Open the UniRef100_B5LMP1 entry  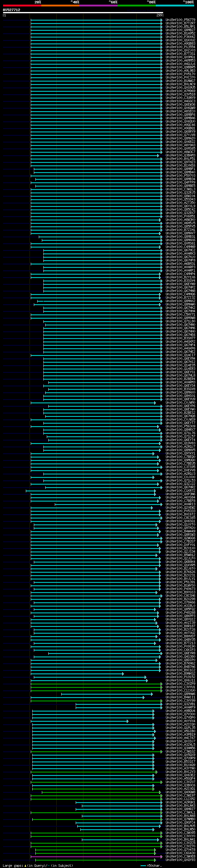(x=180, y=26)
